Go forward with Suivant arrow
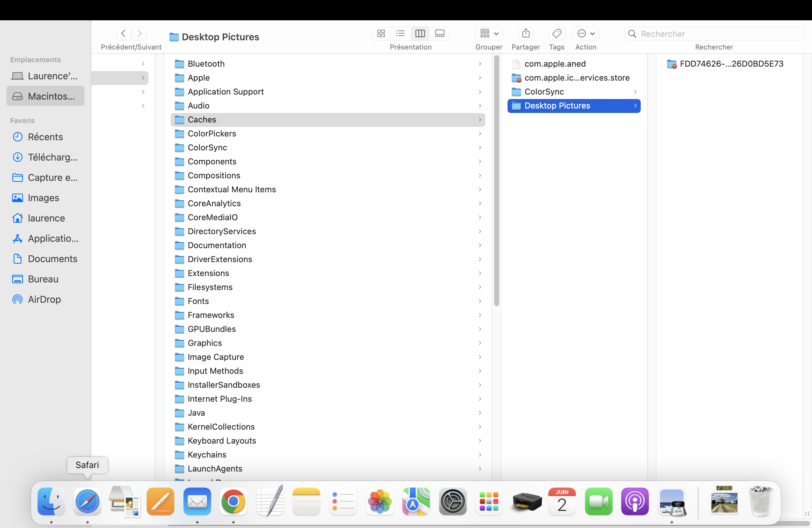812x528 pixels. point(139,33)
